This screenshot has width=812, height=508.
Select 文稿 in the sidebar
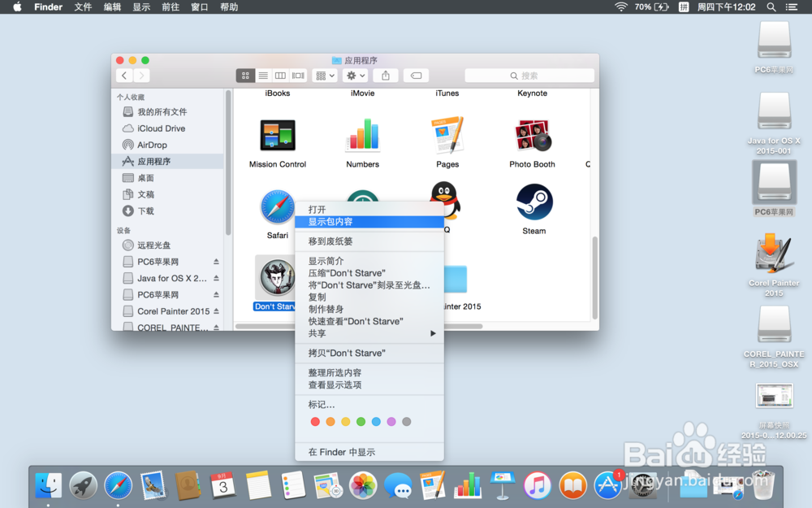168,194
